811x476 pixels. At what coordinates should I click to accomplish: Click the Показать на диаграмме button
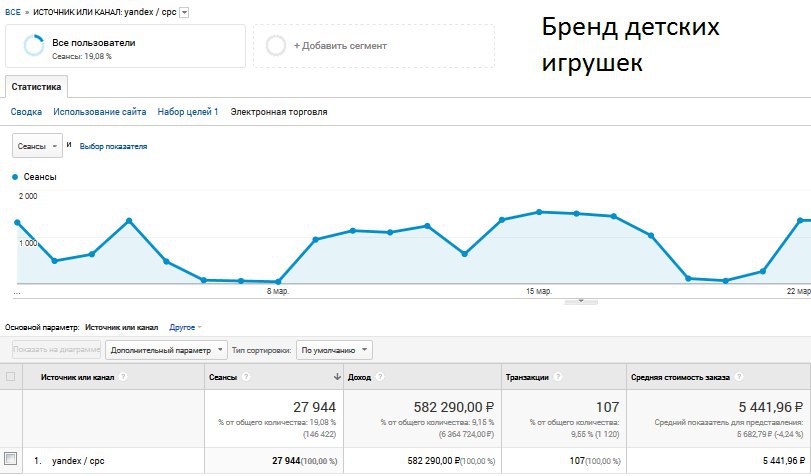56,350
